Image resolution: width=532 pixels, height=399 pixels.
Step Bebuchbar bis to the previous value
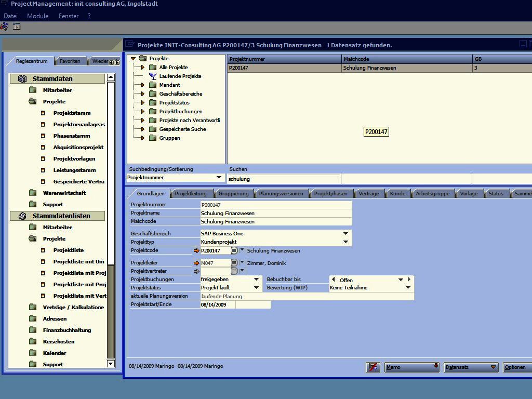click(334, 280)
